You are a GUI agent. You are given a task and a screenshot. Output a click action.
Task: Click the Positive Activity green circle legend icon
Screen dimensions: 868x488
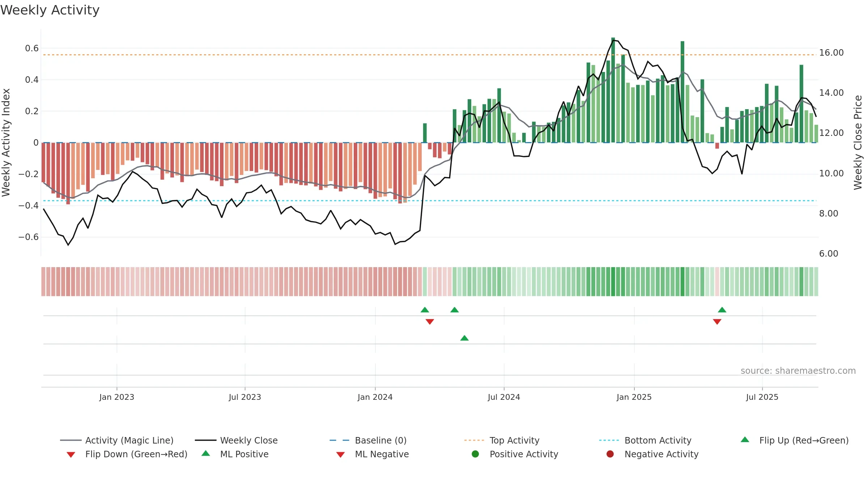pyautogui.click(x=475, y=454)
